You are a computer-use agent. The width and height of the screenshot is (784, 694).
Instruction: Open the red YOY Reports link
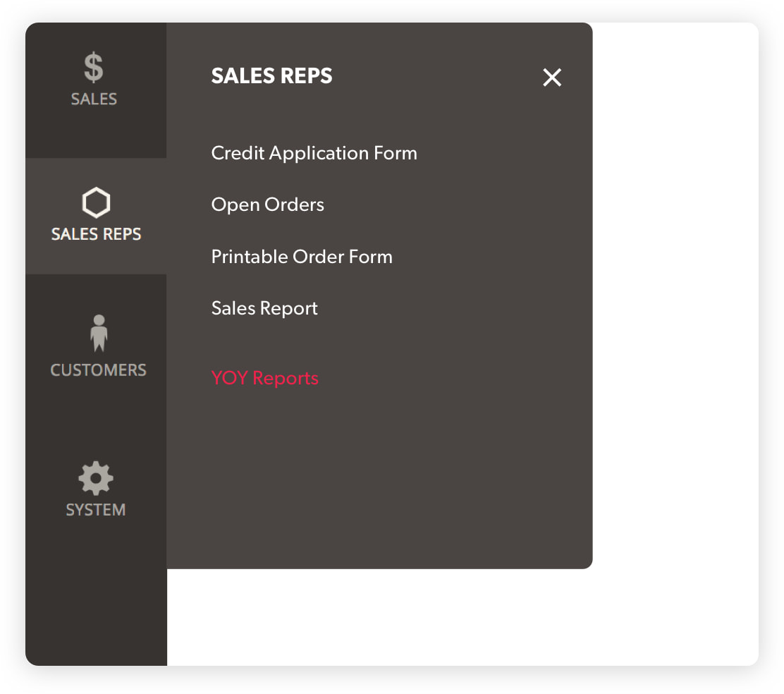[x=264, y=378]
